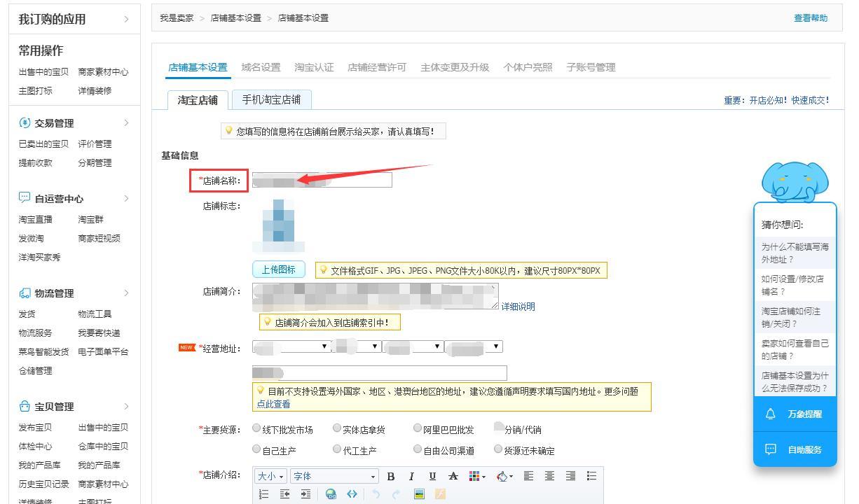
Task: Open the first 经营地址 region dropdown
Action: pos(291,346)
